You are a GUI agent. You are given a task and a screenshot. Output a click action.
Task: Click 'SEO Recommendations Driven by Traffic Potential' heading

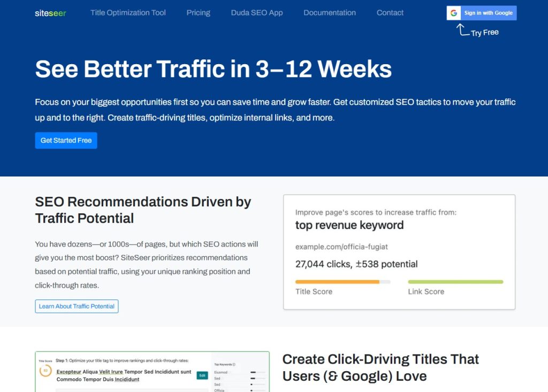[x=143, y=210]
